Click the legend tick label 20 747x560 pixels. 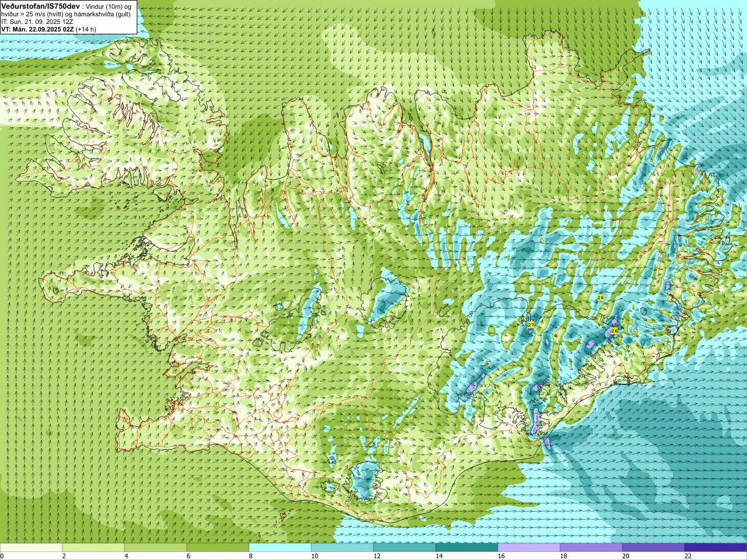click(x=626, y=556)
